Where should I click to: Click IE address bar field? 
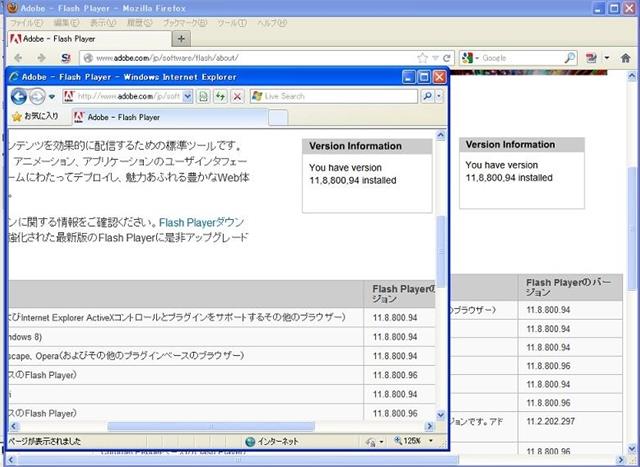(x=128, y=96)
